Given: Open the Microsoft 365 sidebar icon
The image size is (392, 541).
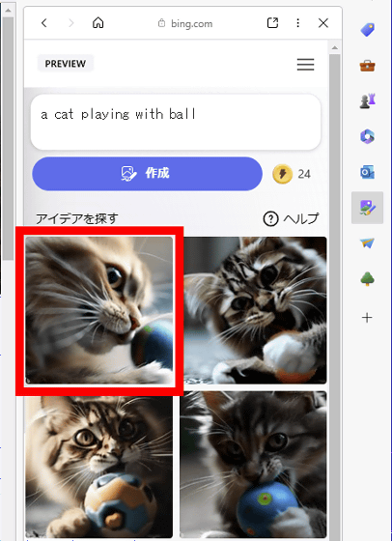Looking at the screenshot, I should coord(368,136).
